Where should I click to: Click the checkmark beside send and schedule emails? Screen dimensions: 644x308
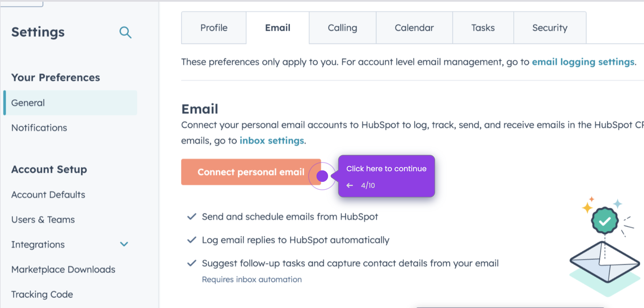pyautogui.click(x=192, y=216)
